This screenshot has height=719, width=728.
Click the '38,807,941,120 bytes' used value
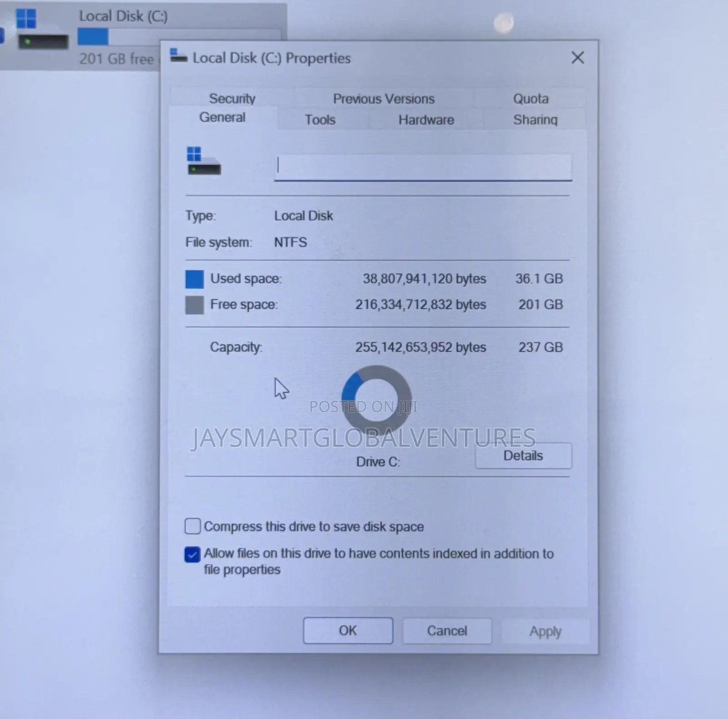point(424,278)
